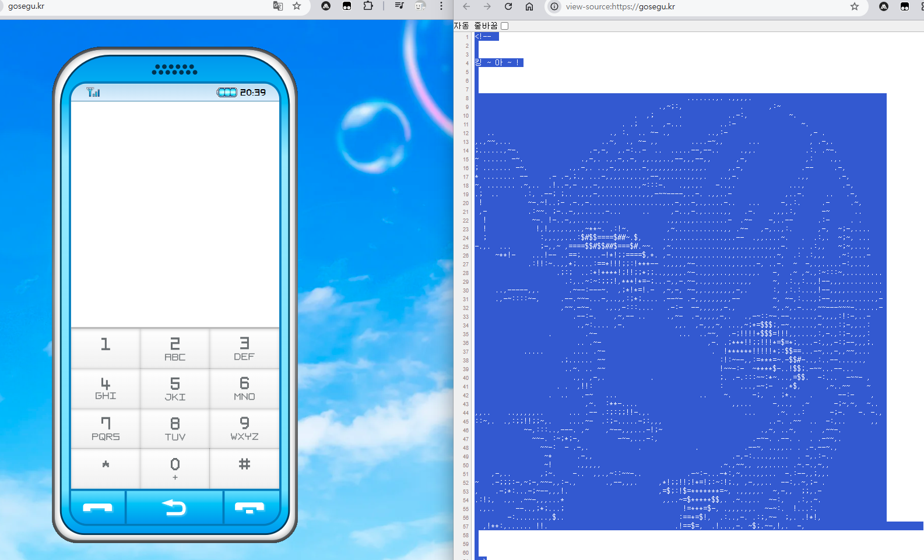Bookmark gosegu.kr with the star icon
This screenshot has height=560, width=924.
pos(297,6)
